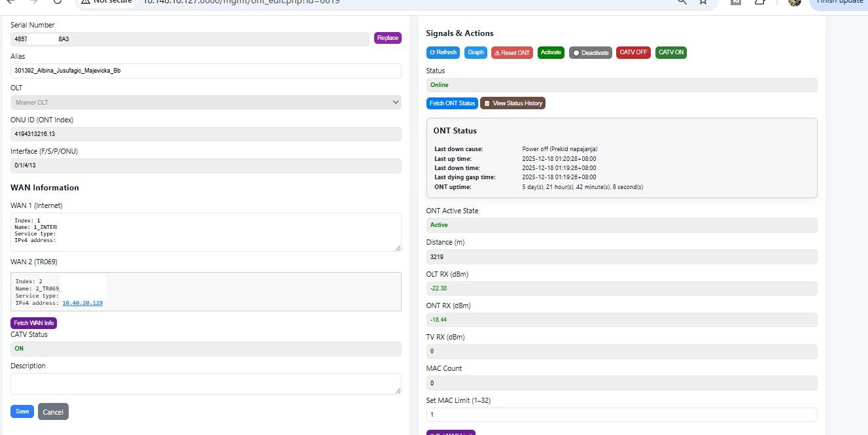Click the profile avatar in the browser toolbar
868x435 pixels.
793,3
